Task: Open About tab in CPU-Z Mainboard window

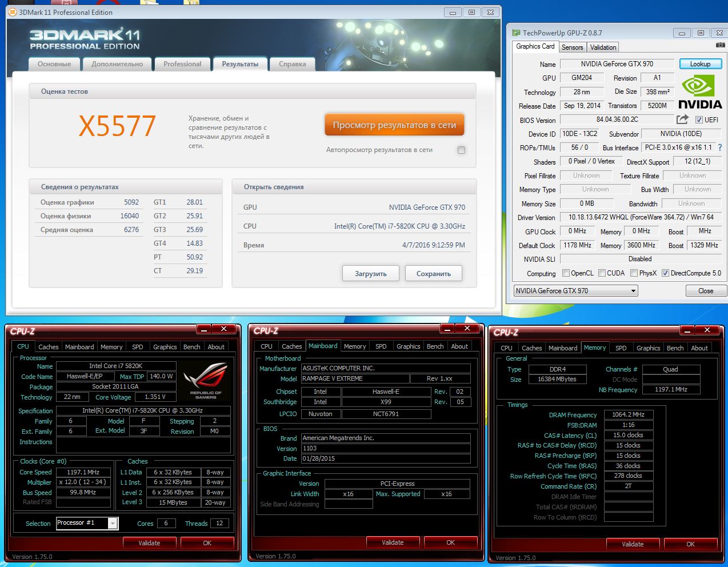Action: (x=459, y=346)
